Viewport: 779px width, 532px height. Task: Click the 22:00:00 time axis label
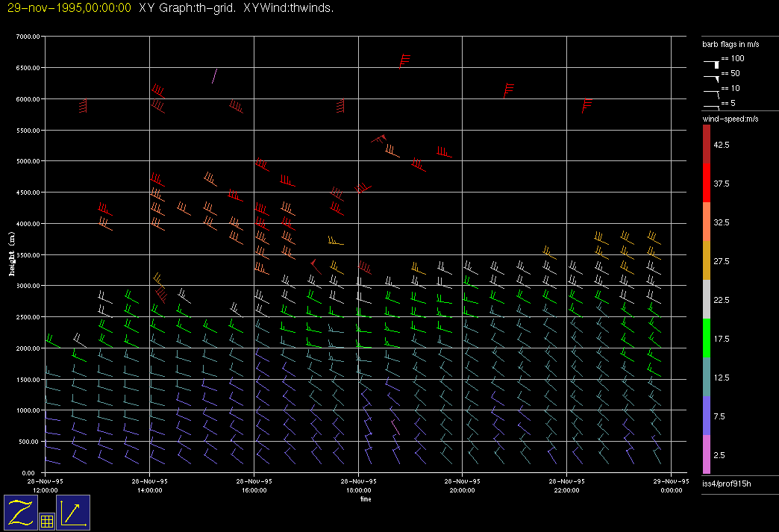click(x=567, y=486)
